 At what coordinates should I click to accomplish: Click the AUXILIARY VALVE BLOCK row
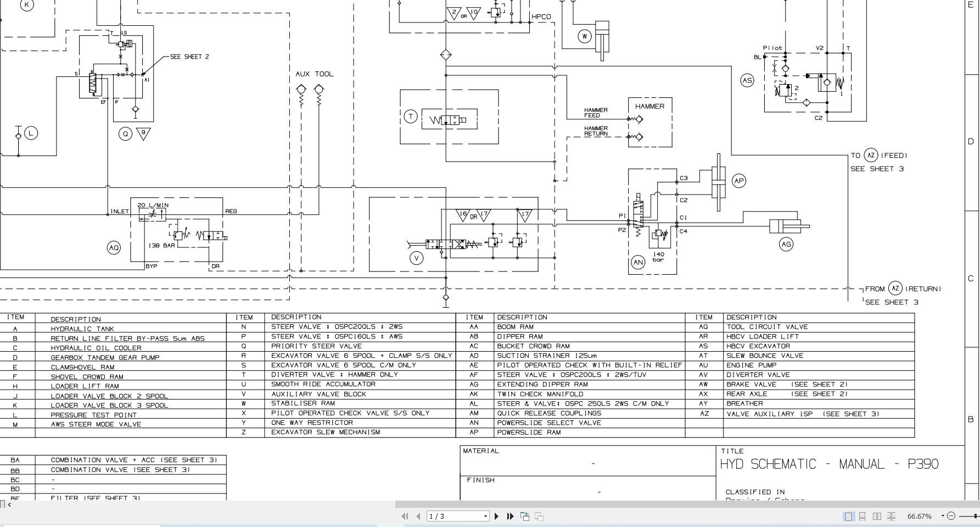point(341,394)
